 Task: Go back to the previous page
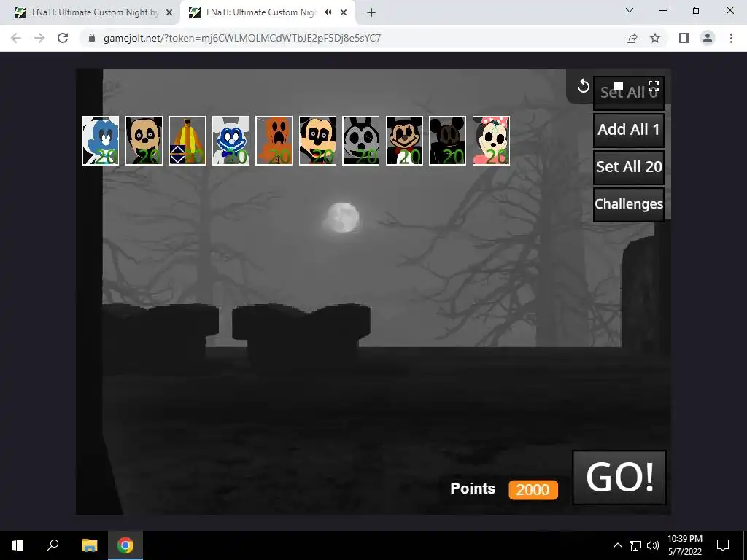click(x=16, y=38)
